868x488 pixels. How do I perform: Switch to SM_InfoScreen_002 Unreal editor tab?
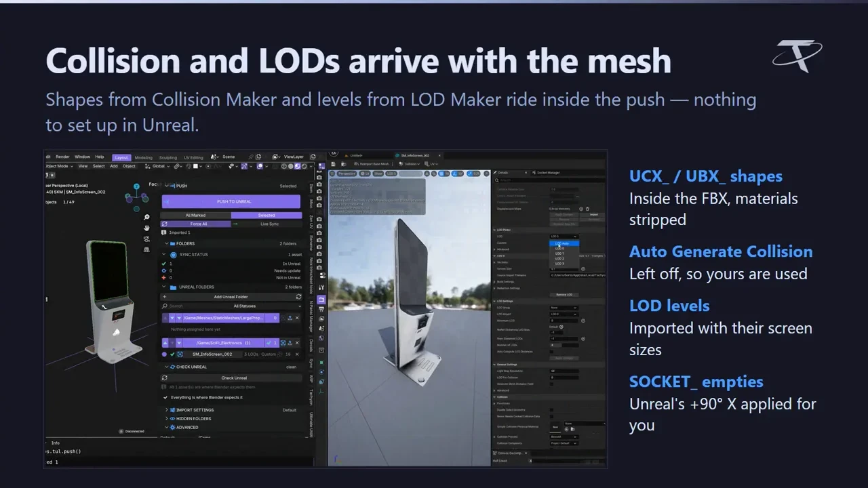tap(415, 155)
